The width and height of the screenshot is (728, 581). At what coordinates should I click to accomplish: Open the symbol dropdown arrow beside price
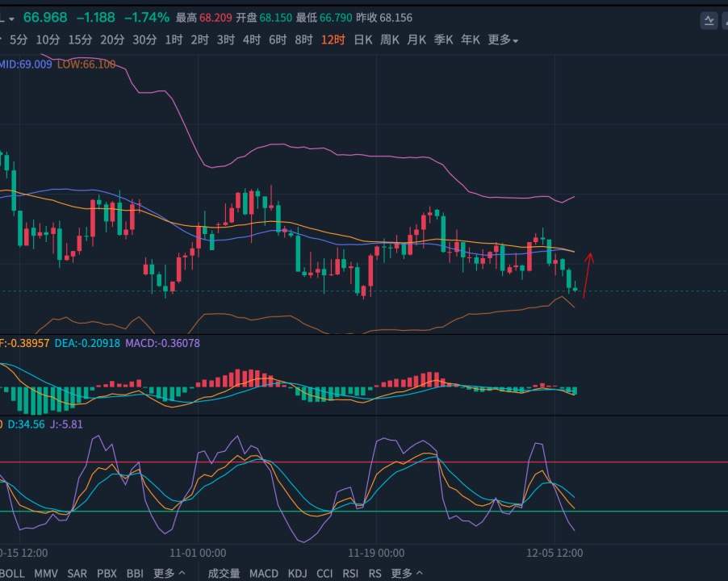(x=11, y=19)
